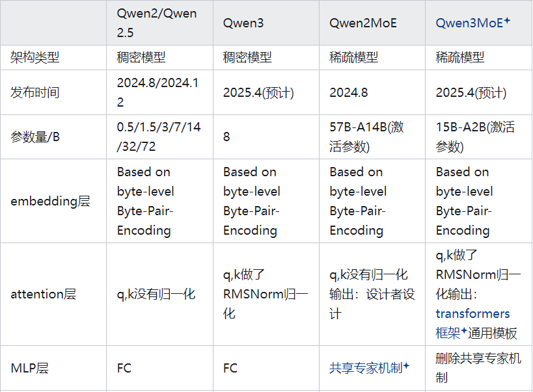The height and width of the screenshot is (392, 533).
Task: Click the Byte-Pair-Encoding embedding cell under Qwen3MoE
Action: (478, 201)
